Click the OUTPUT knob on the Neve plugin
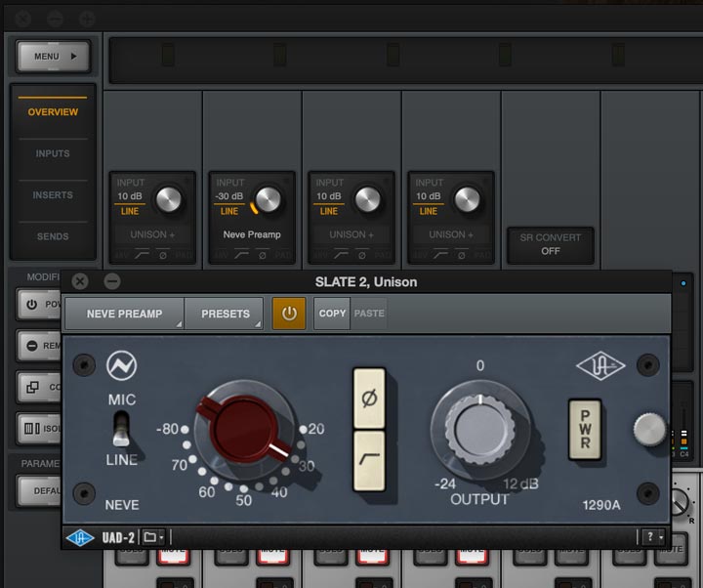The height and width of the screenshot is (588, 703). [480, 429]
